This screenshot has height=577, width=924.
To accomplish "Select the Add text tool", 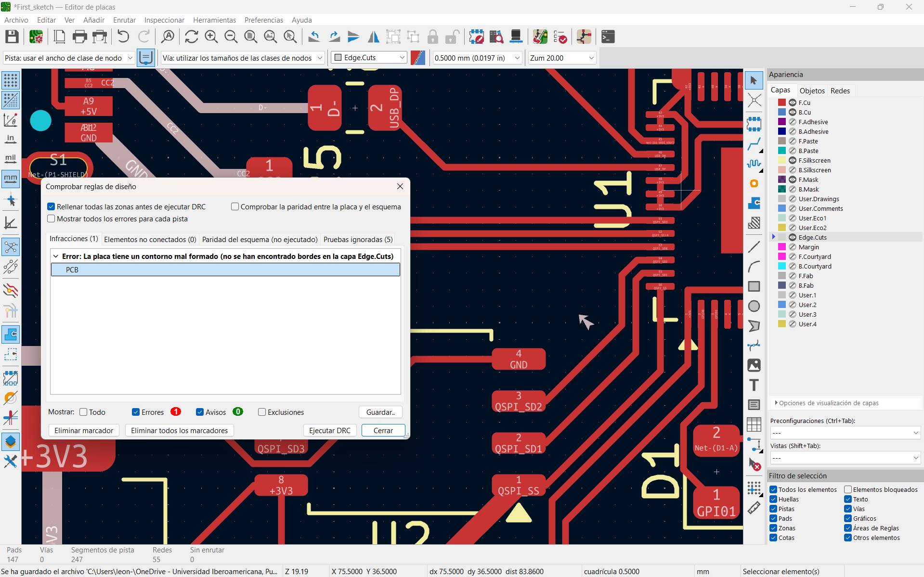I will coord(754,385).
